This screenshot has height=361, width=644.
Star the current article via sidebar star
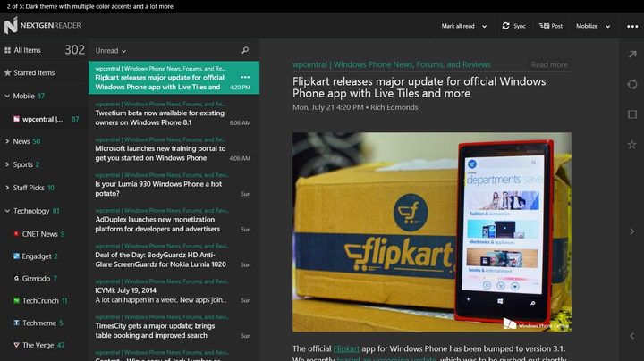[x=632, y=145]
